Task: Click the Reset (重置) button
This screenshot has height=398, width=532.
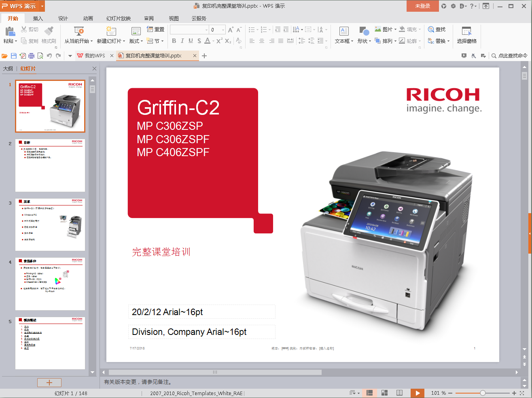Action: [x=155, y=30]
